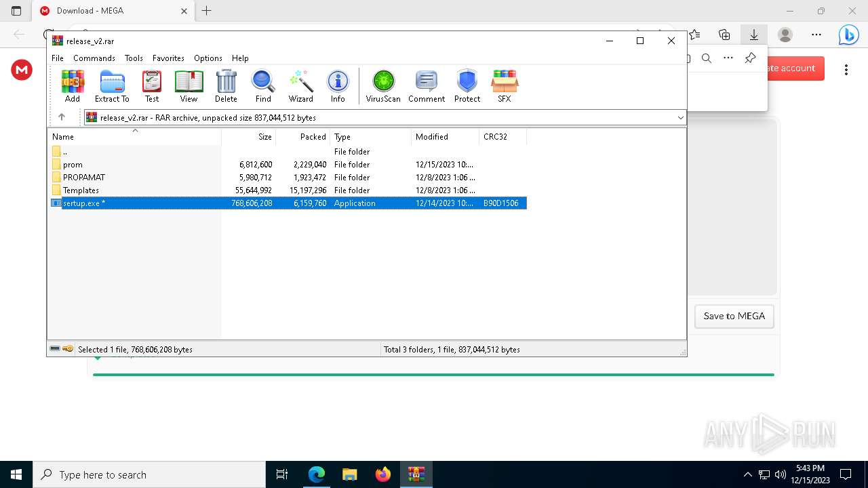Convert archive to SFX
868x488 pixels.
pyautogui.click(x=505, y=86)
